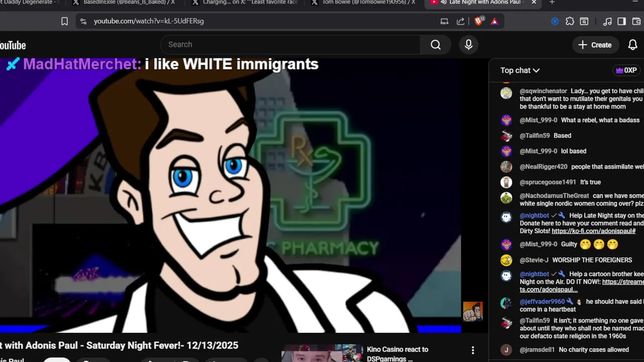Viewport: 644px width, 362px height.
Task: Bookmark this page using the bookmark icon
Action: (64, 21)
